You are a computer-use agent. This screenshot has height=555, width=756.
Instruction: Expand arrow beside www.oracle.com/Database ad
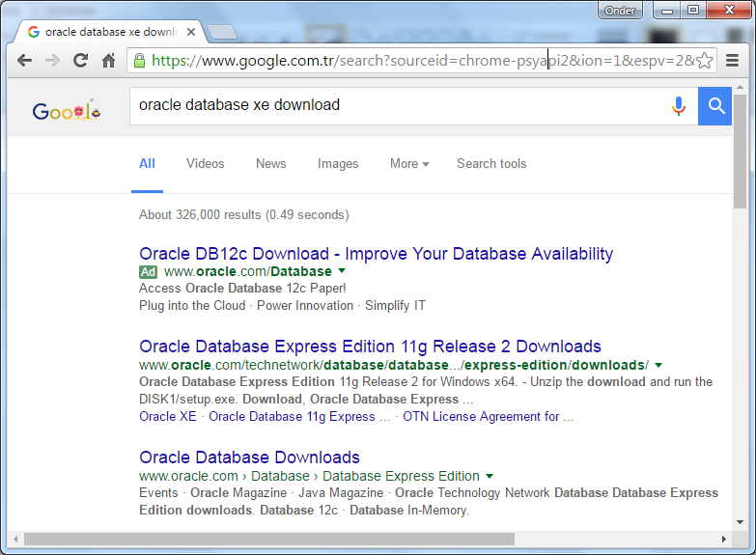click(342, 271)
